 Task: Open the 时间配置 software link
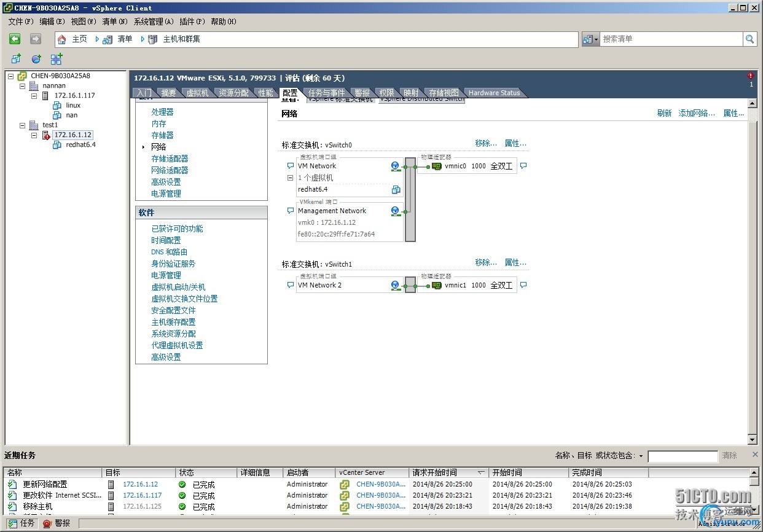coord(166,240)
